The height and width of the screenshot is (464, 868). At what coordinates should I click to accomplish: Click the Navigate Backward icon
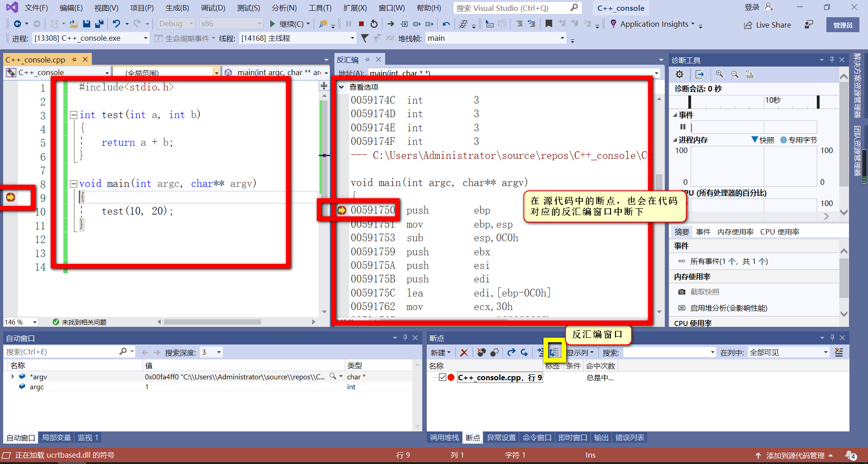click(x=17, y=24)
